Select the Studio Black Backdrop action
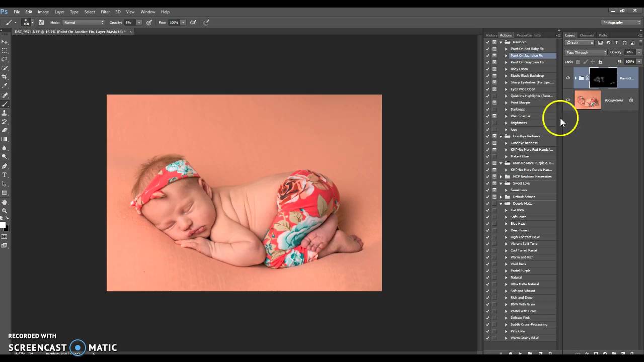Viewport: 644px width, 362px height. (x=527, y=76)
